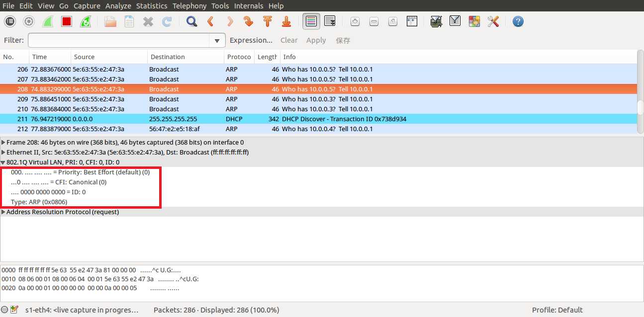Click the go to packet number icon

coord(249,21)
